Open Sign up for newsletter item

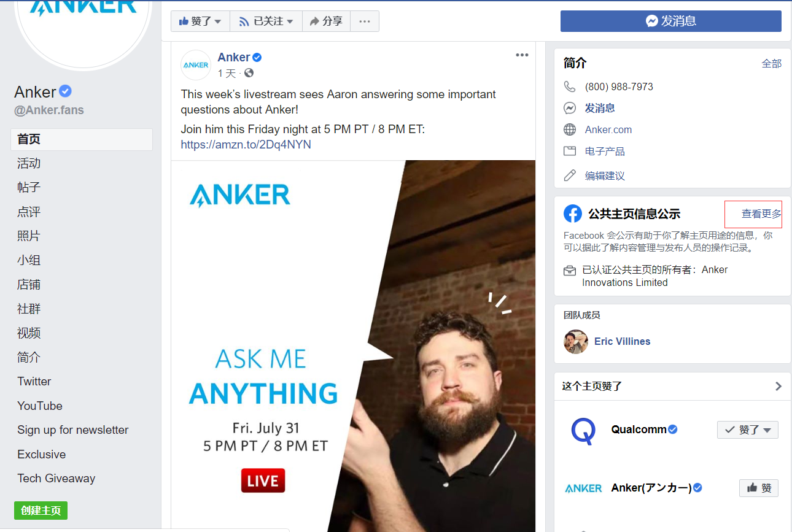click(x=73, y=430)
